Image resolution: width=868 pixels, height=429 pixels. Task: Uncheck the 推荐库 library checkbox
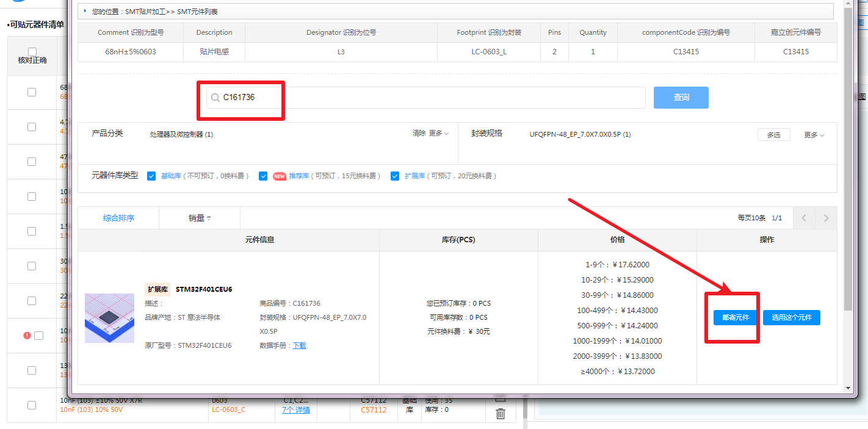[263, 176]
